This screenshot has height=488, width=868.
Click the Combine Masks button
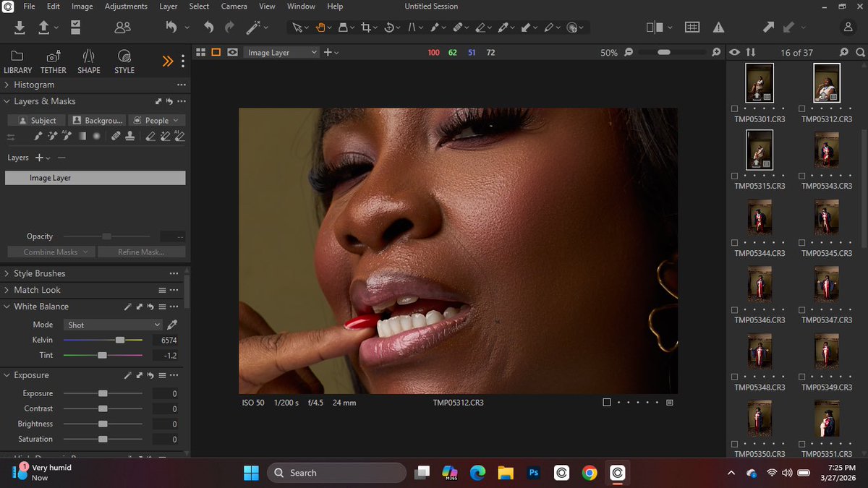(x=51, y=252)
